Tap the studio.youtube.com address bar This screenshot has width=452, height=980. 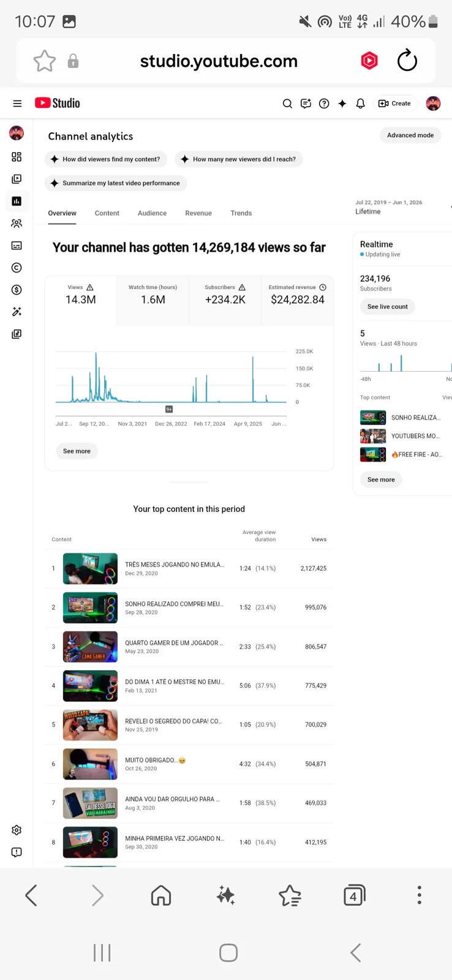coord(219,61)
